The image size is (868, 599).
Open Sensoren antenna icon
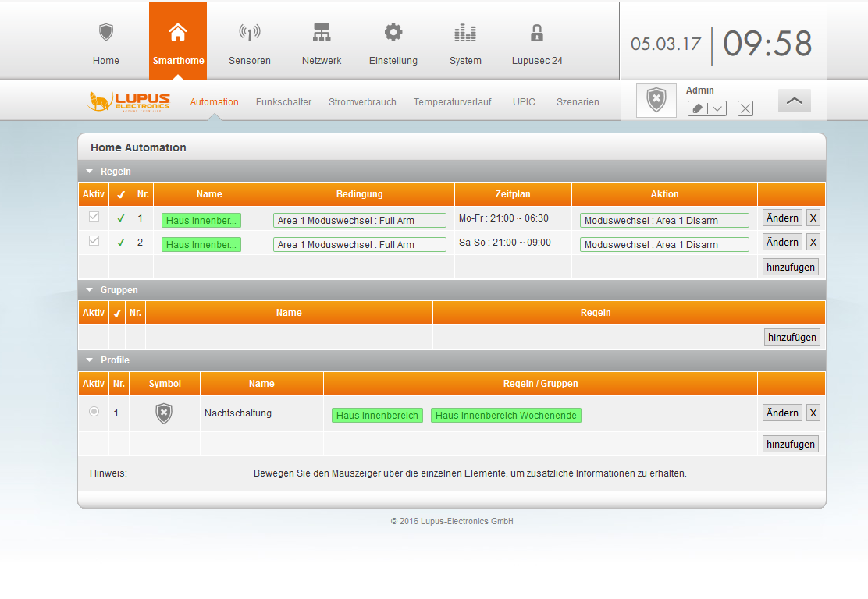point(249,33)
